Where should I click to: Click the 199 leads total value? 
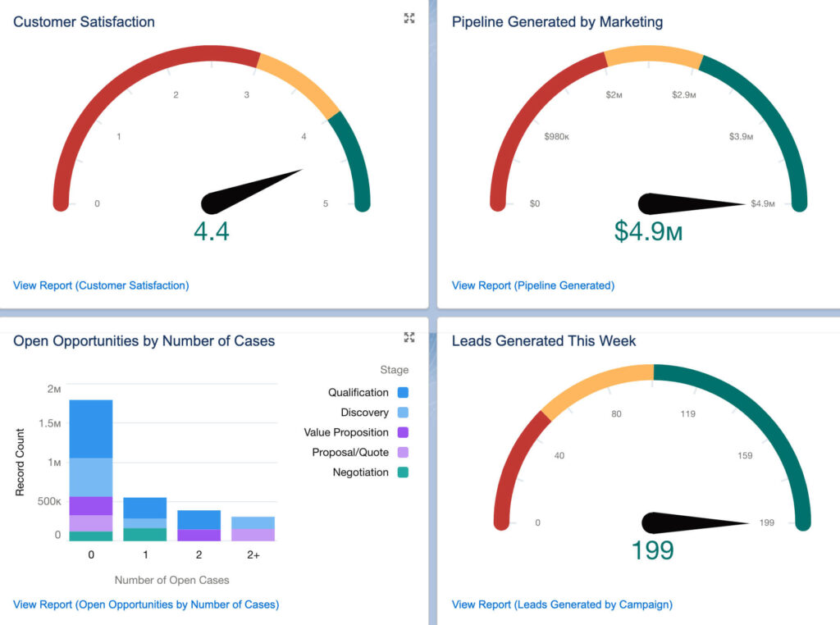pos(652,550)
